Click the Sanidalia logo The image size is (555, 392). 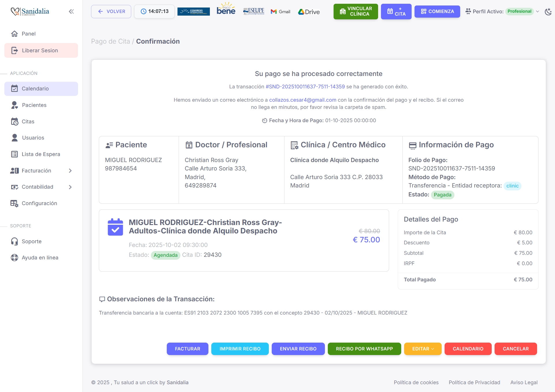tap(30, 12)
